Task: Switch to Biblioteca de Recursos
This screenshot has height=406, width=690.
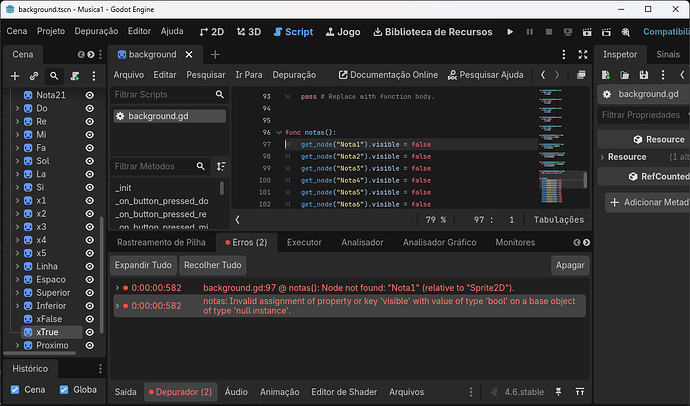Action: (x=433, y=32)
